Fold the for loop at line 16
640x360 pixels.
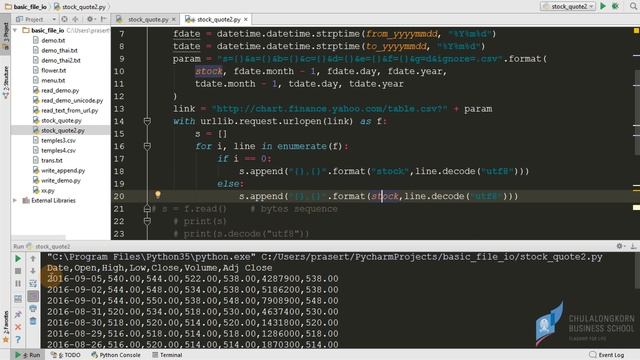(x=147, y=146)
